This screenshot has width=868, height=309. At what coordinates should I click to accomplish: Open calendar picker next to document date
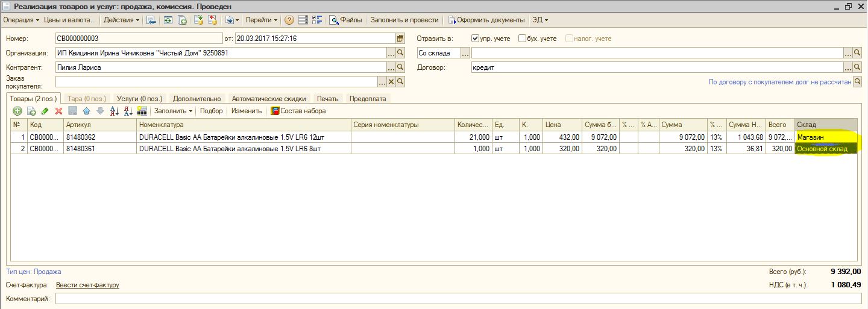point(400,39)
